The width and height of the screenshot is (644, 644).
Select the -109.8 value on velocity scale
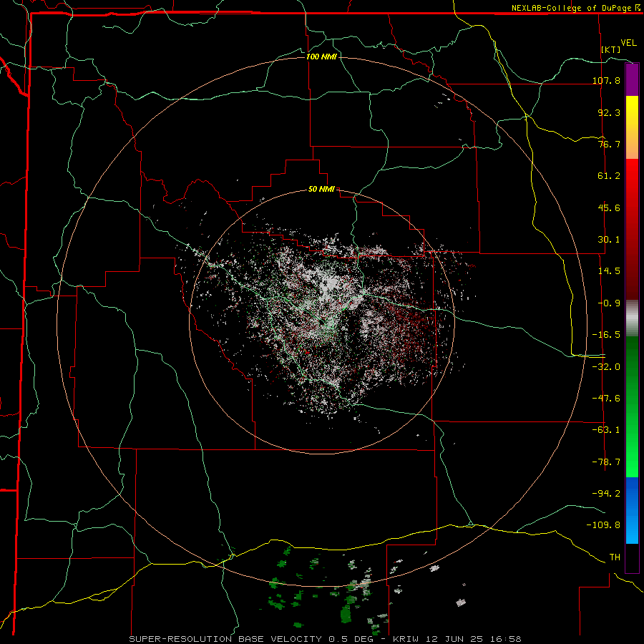pos(603,525)
